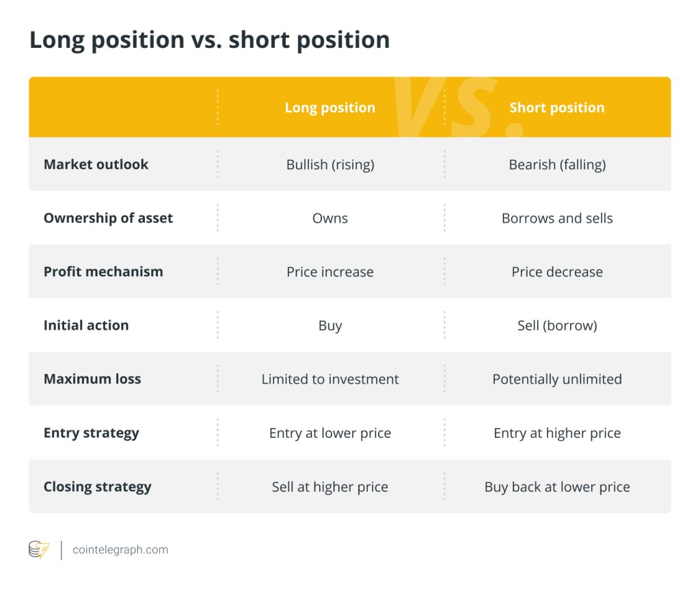The height and width of the screenshot is (589, 700).
Task: Select the 'Long position' column header
Action: 330,107
